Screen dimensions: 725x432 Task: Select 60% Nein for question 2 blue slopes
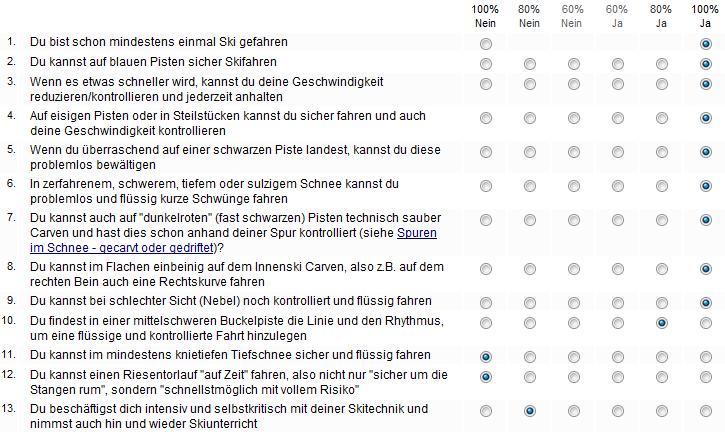(574, 63)
